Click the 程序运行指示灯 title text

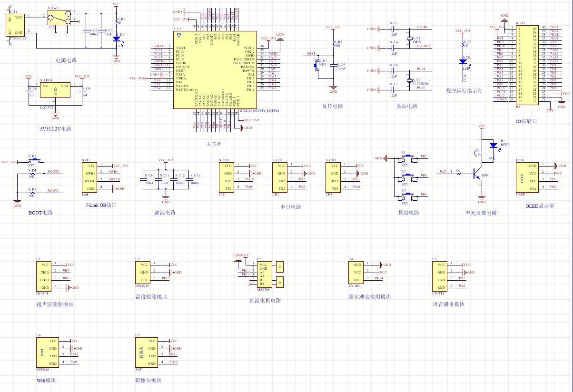(x=464, y=90)
